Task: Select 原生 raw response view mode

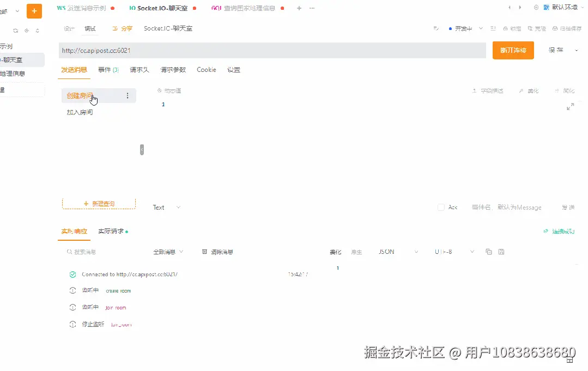Action: click(356, 252)
